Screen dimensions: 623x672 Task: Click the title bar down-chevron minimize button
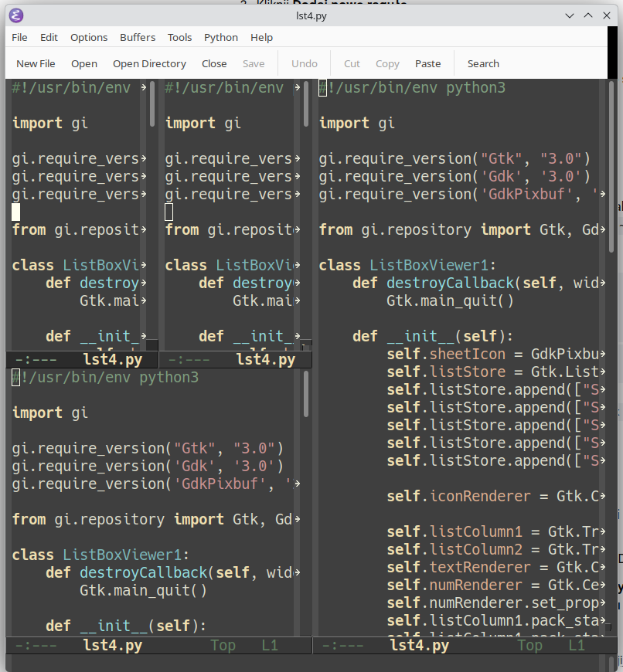(x=570, y=16)
